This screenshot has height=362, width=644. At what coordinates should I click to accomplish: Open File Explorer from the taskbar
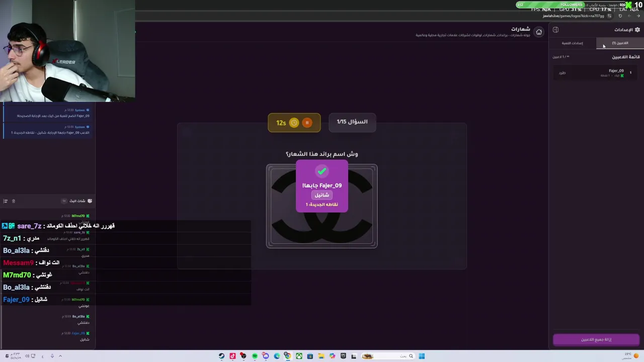click(x=321, y=356)
